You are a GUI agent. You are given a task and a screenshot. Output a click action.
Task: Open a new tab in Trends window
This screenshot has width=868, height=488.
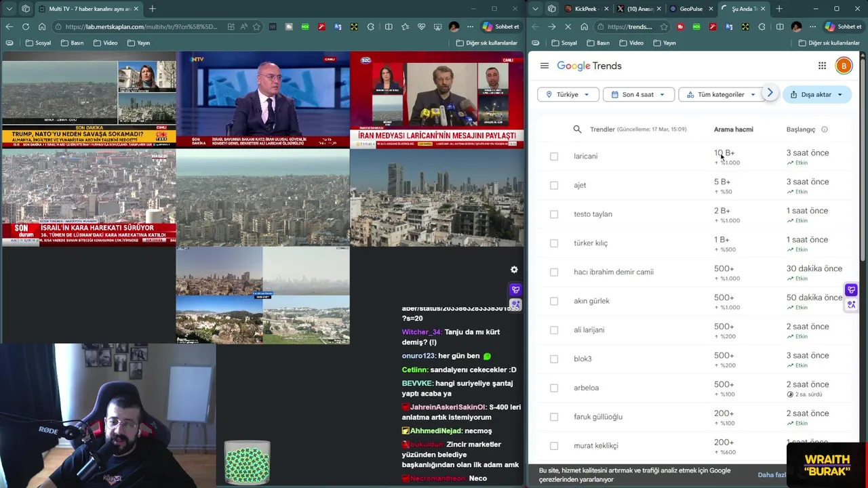779,9
